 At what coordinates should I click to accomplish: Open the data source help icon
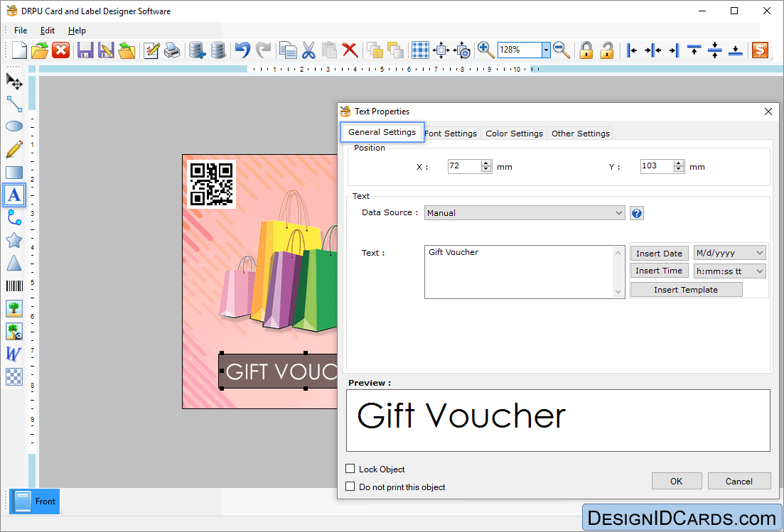point(636,213)
